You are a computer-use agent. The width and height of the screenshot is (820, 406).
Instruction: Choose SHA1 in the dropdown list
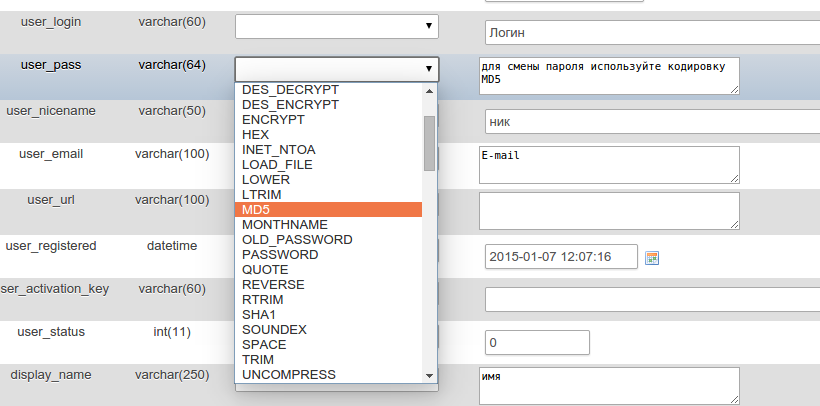[328, 314]
